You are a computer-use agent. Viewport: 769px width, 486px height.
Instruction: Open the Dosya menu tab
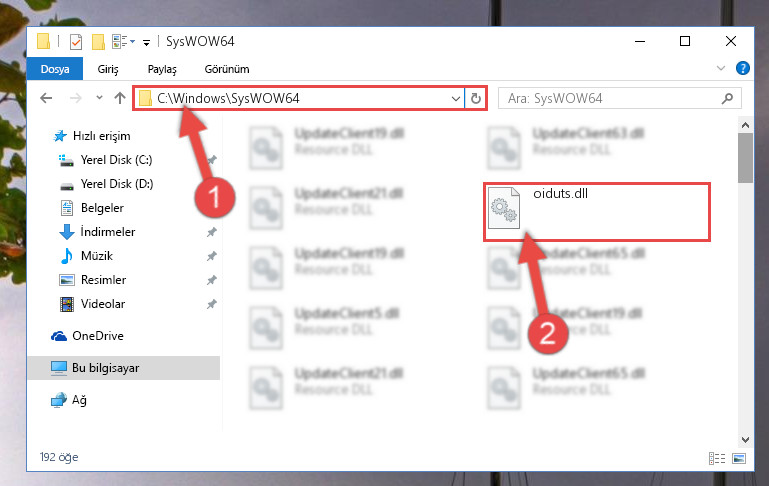(55, 69)
